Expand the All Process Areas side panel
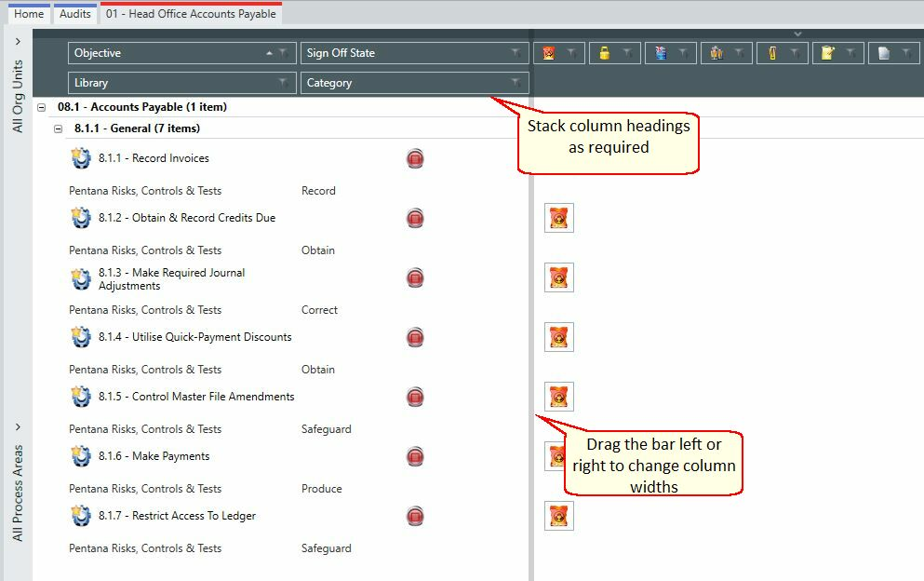The height and width of the screenshot is (581, 924). (x=18, y=426)
